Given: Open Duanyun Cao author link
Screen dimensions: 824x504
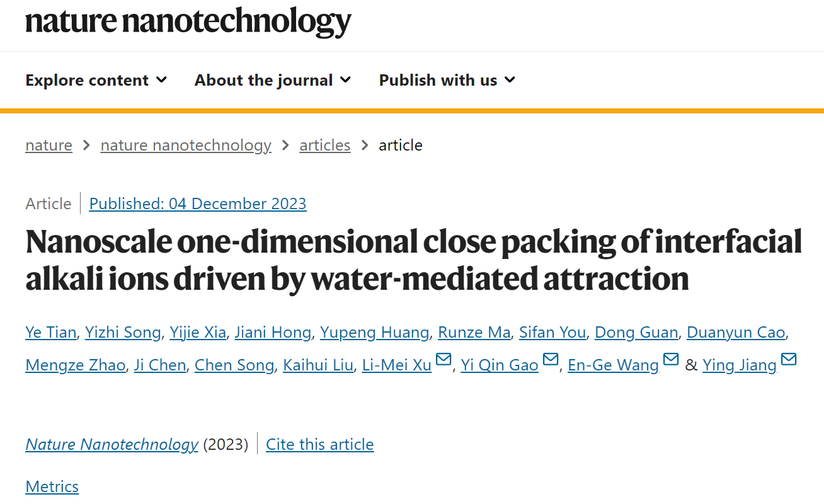Looking at the screenshot, I should point(736,332).
